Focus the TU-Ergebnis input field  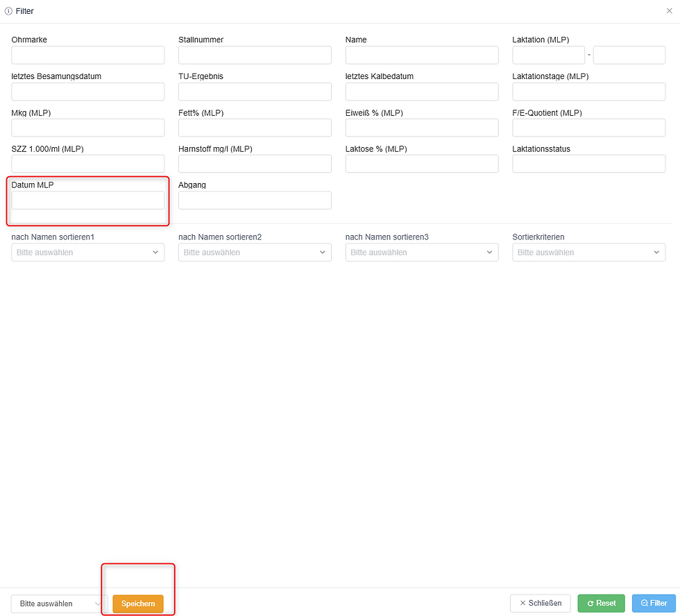click(x=255, y=92)
